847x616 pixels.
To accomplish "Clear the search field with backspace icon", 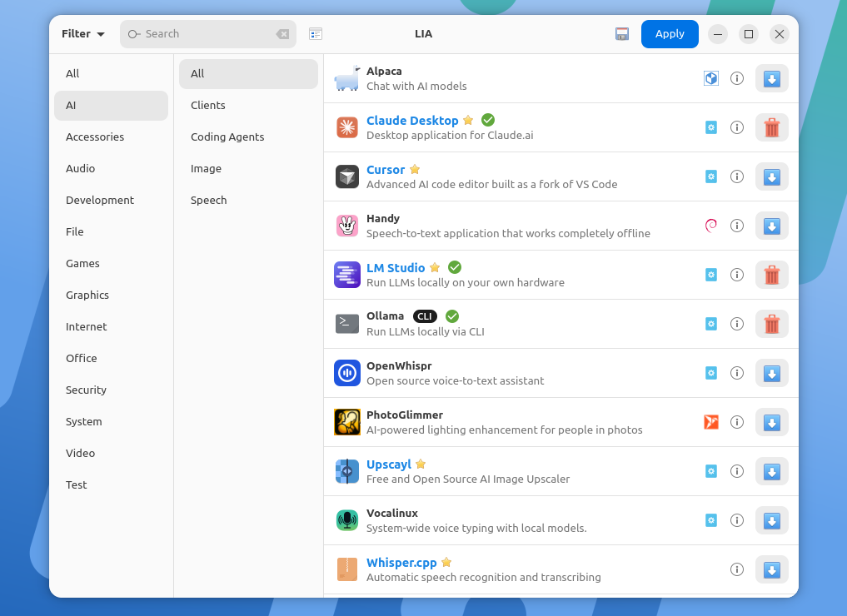I will tap(282, 34).
